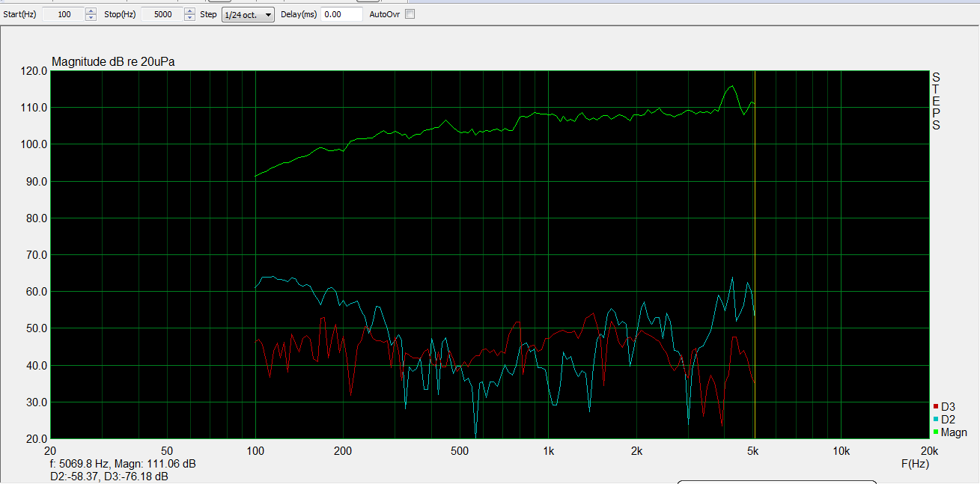Click the Delay(ms) label
The width and height of the screenshot is (980, 484).
point(299,14)
